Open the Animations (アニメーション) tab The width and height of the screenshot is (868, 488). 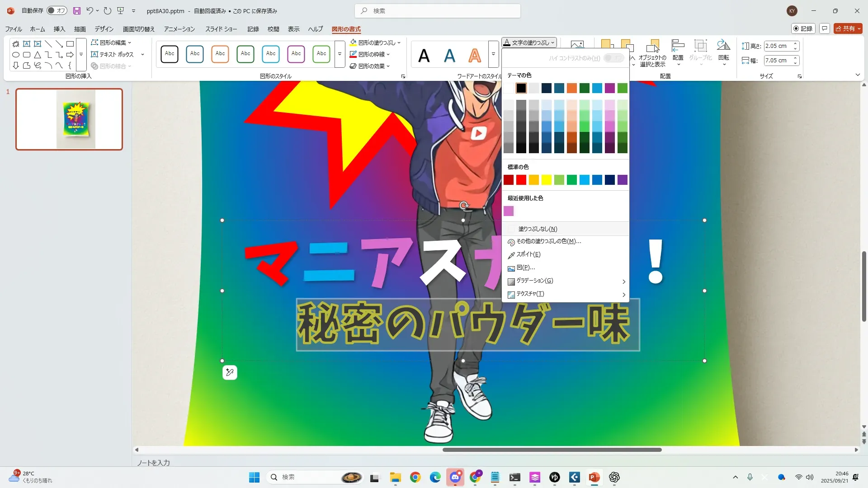(179, 29)
